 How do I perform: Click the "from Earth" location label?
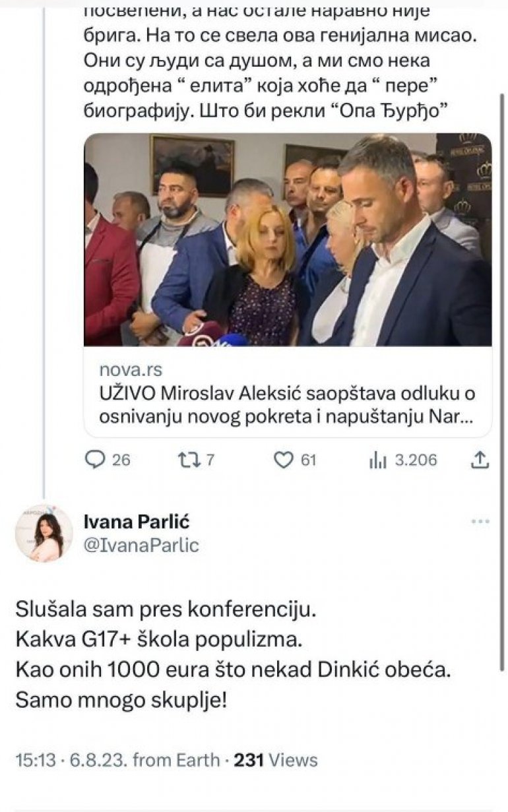point(176,760)
